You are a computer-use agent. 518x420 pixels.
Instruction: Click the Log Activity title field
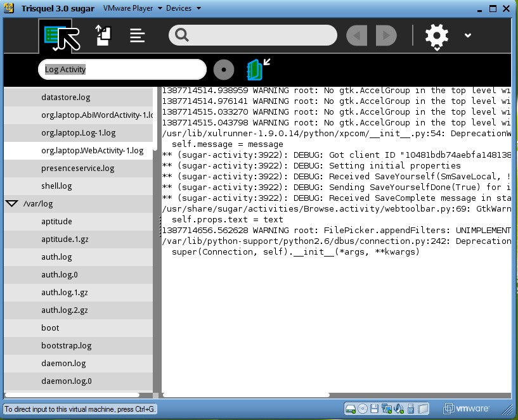(122, 70)
